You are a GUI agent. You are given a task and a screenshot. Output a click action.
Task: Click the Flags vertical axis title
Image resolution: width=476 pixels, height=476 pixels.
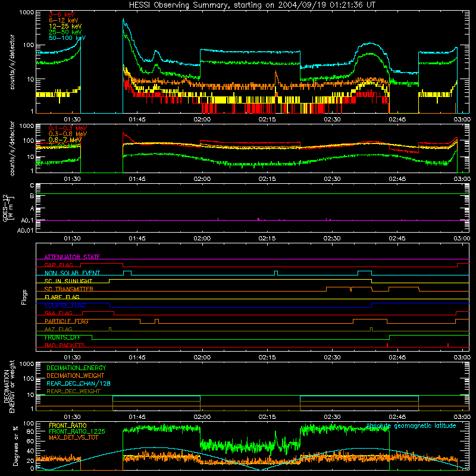click(x=24, y=297)
